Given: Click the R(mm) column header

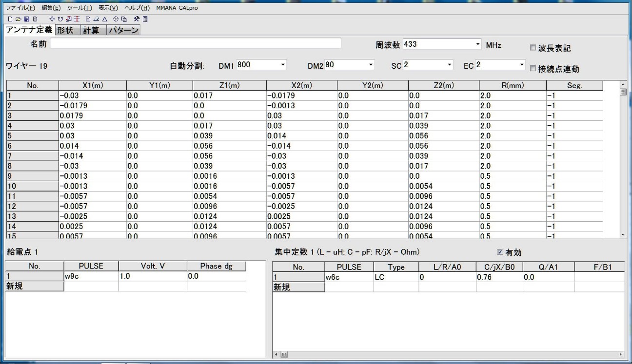Looking at the screenshot, I should coord(512,86).
